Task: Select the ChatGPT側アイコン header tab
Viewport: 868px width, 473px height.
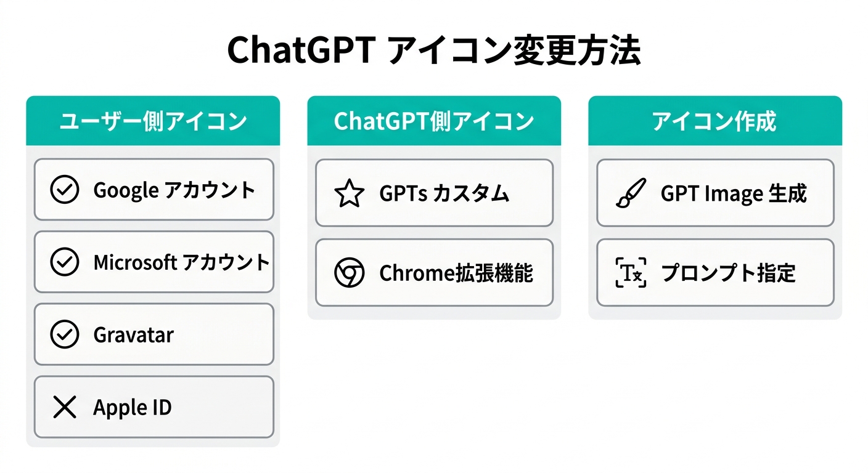Action: point(434,121)
